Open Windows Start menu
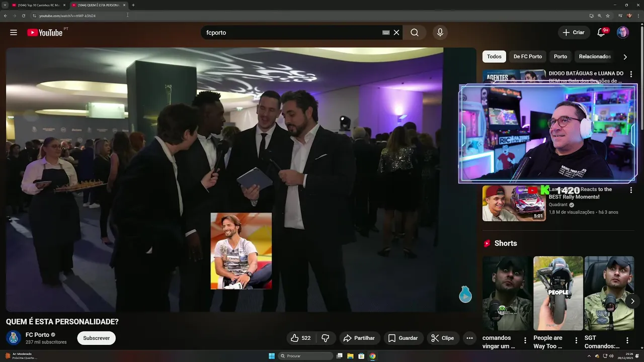This screenshot has height=362, width=644. (272, 356)
